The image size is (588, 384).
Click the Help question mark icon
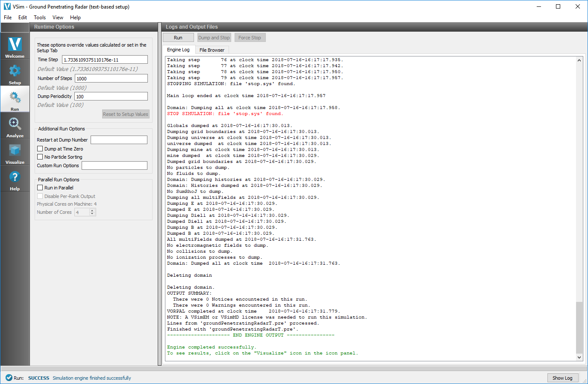(x=15, y=180)
